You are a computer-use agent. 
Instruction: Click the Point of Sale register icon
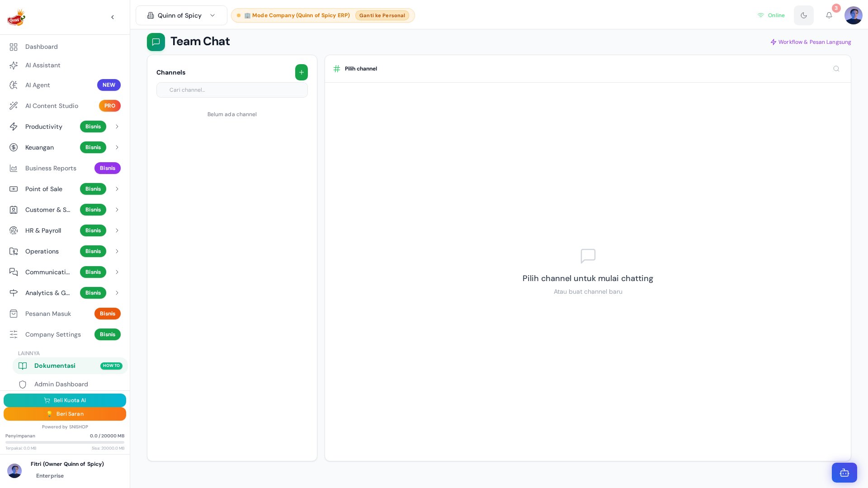coord(14,189)
